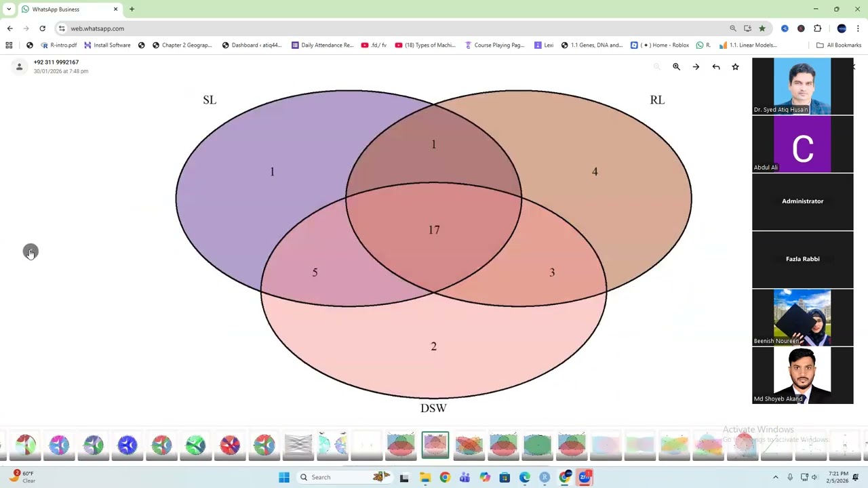
Task: Click the Administrator participant tile
Action: (803, 201)
